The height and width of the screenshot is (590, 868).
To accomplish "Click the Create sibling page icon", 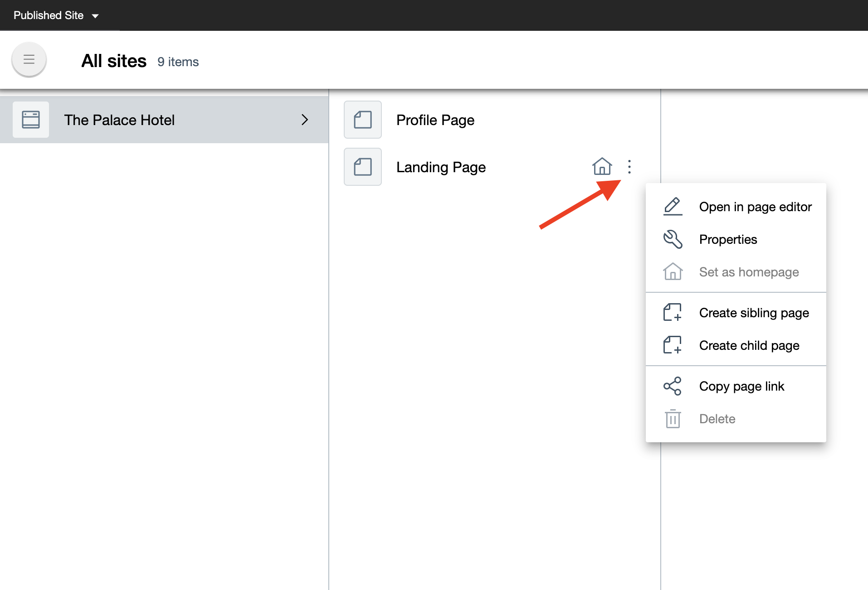I will pos(673,312).
